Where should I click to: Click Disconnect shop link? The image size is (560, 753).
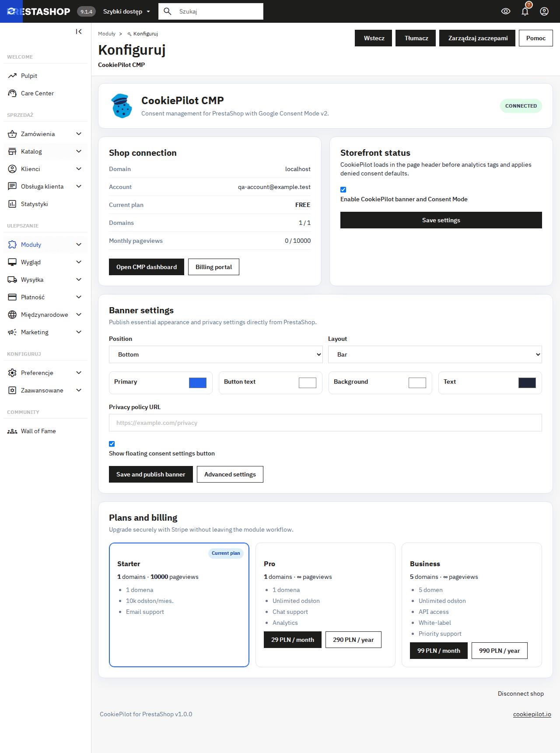521,693
